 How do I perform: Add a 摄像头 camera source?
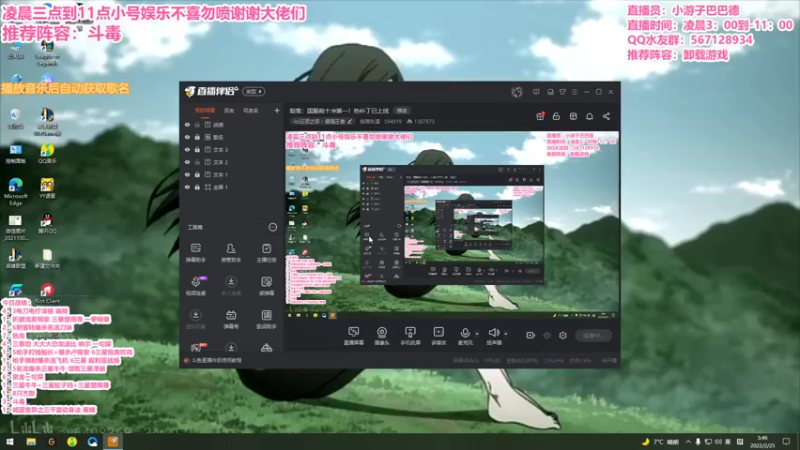(x=382, y=336)
